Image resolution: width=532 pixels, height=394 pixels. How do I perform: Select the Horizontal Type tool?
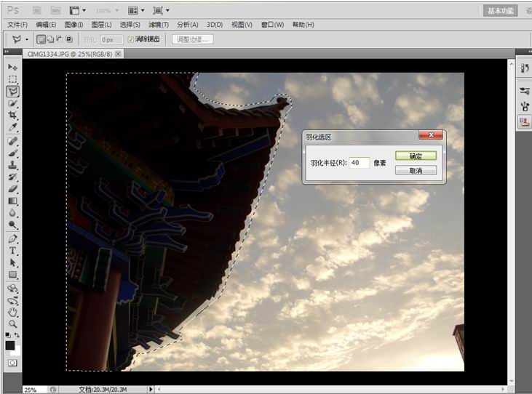12,251
